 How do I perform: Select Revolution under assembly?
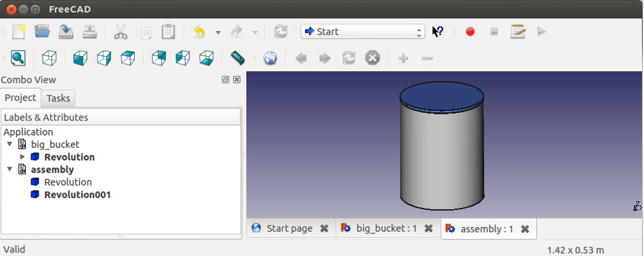point(68,182)
